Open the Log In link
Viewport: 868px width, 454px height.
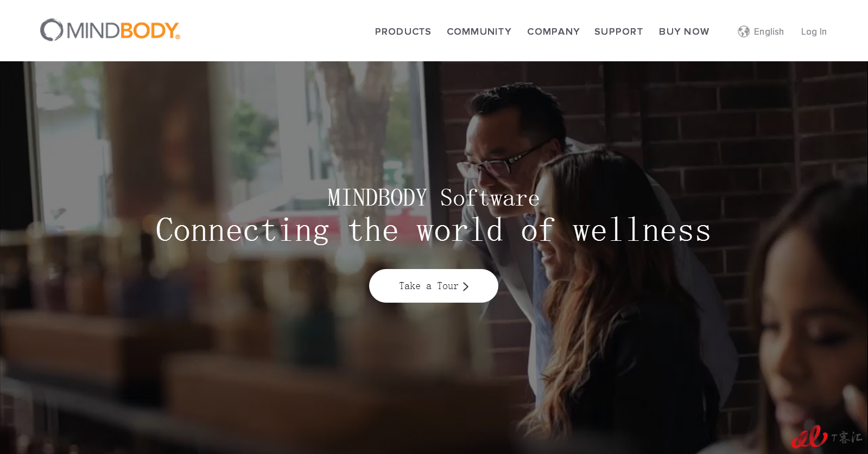tap(814, 31)
